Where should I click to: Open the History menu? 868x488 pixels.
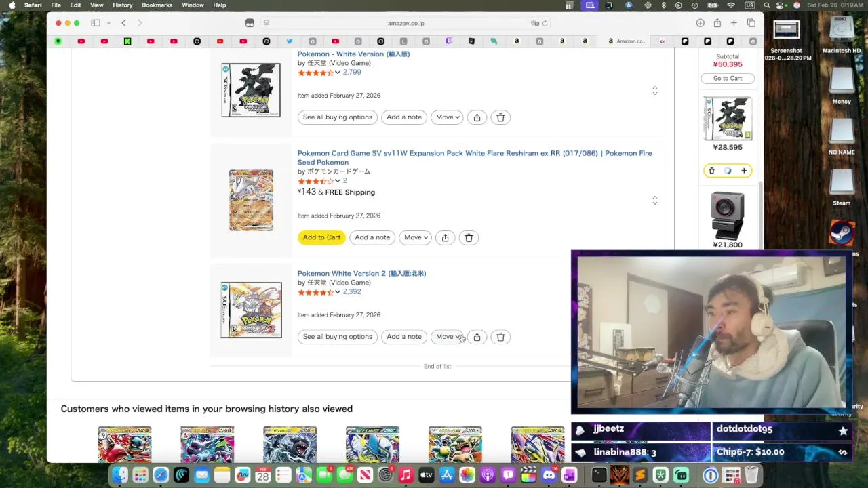(123, 5)
